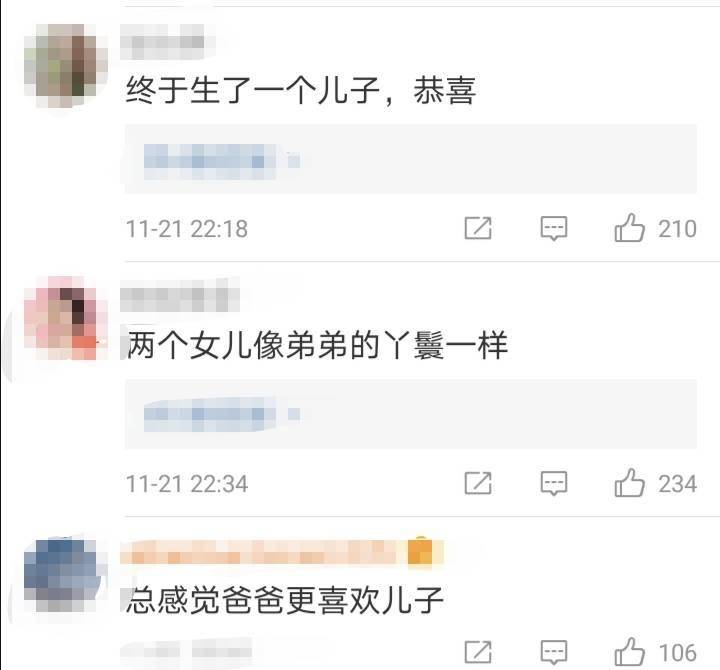Open second commenter's pink avatar
This screenshot has width=720, height=670.
click(x=66, y=318)
